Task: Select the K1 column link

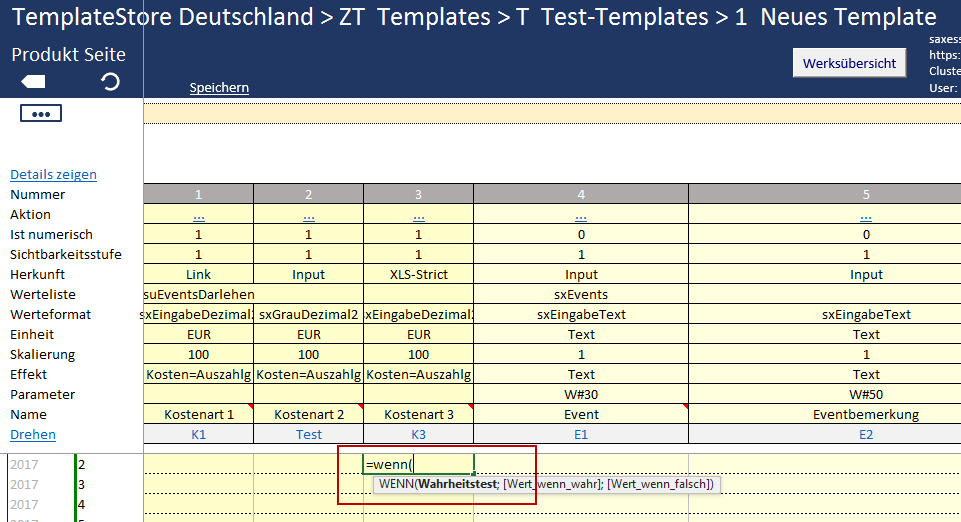Action: (198, 434)
